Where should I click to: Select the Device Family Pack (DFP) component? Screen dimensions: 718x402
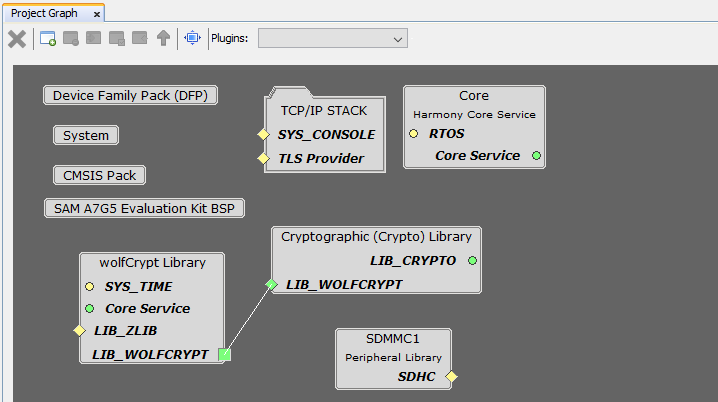coord(131,95)
